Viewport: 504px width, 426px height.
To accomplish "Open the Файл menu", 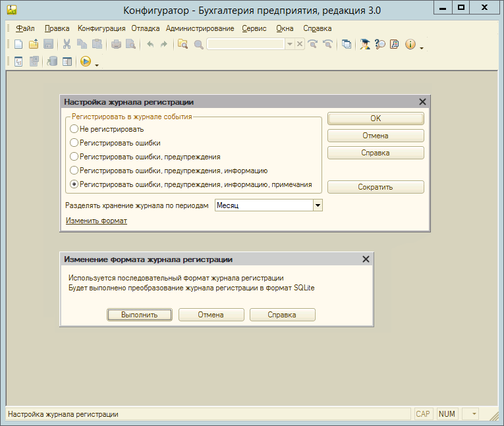I will [25, 28].
